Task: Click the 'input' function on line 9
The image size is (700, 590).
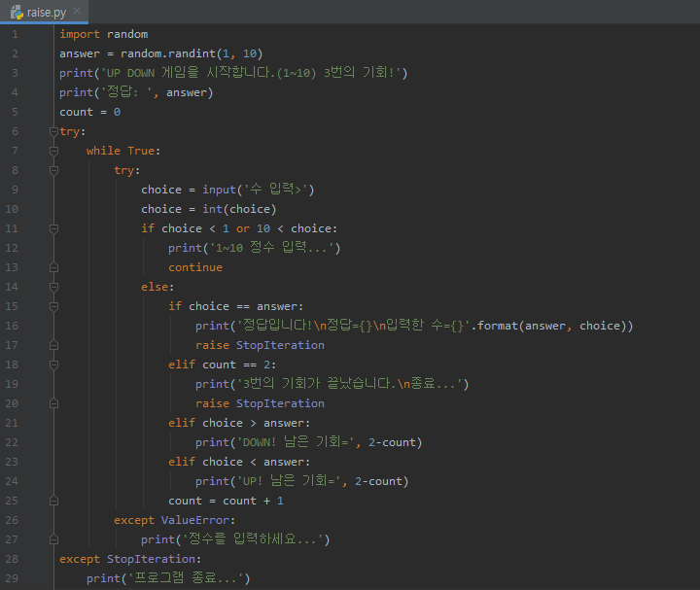Action: coord(219,190)
